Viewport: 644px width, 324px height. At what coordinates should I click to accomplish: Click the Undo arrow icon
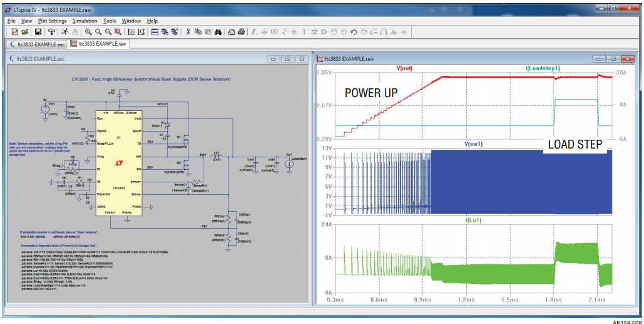click(x=354, y=32)
